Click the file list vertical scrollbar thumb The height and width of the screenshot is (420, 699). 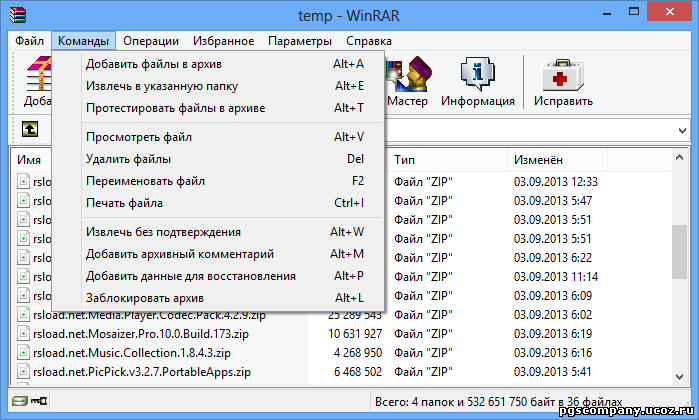(x=679, y=252)
